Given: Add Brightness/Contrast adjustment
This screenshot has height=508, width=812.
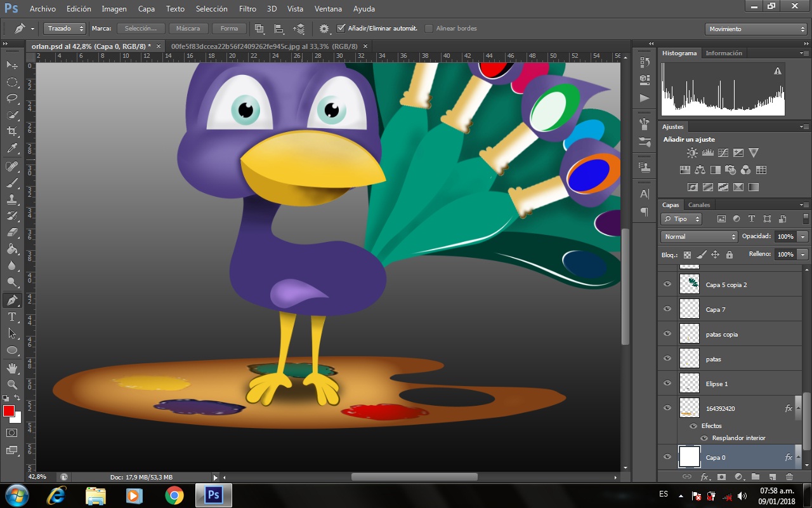Looking at the screenshot, I should click(692, 153).
